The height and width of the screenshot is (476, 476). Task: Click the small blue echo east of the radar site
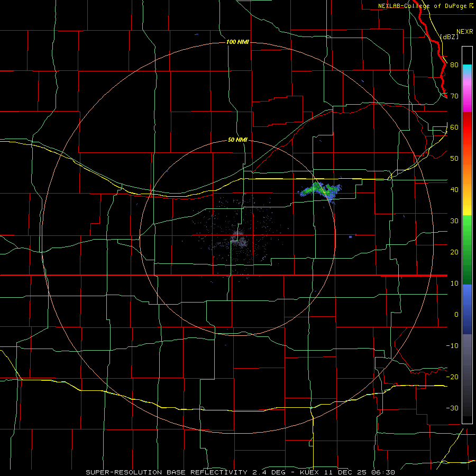350,236
